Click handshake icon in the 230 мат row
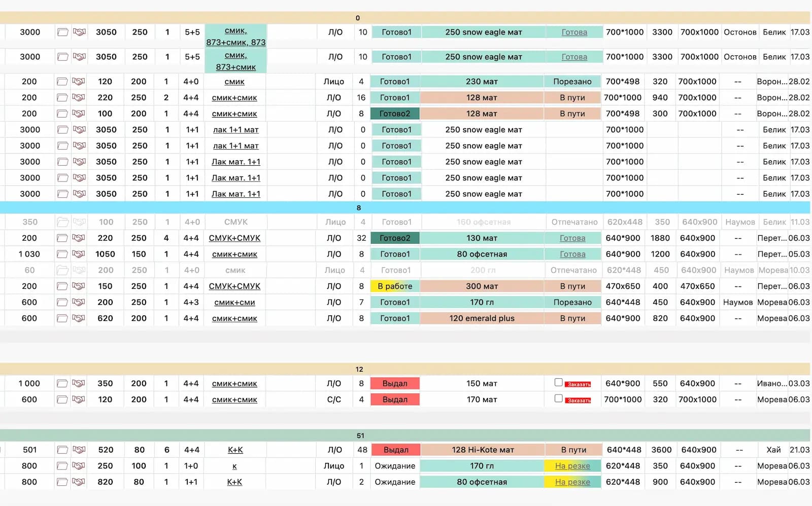812x506 pixels. pos(79,81)
